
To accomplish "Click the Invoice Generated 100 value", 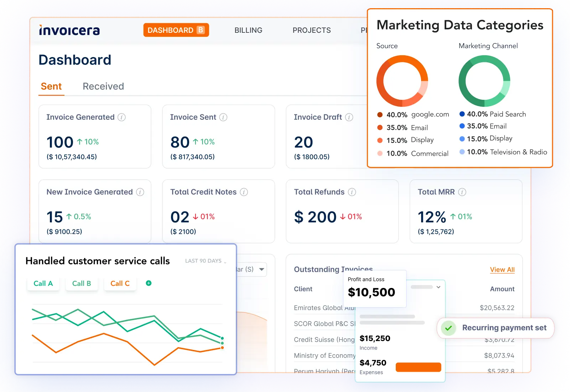I will click(x=60, y=142).
